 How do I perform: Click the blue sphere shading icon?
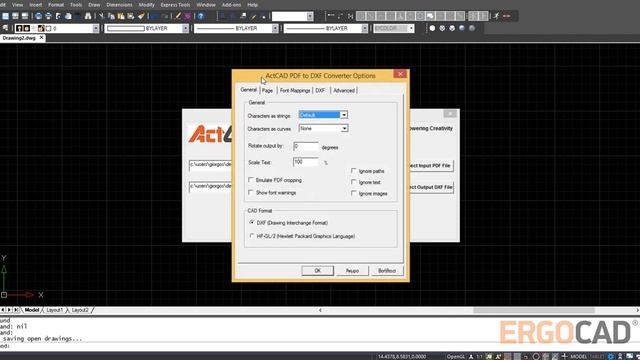[x=462, y=28]
